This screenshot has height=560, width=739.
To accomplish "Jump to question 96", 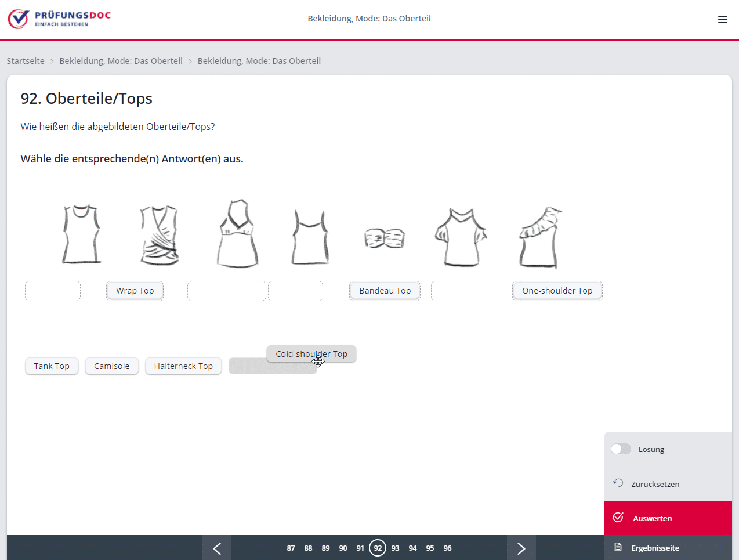I will (447, 548).
